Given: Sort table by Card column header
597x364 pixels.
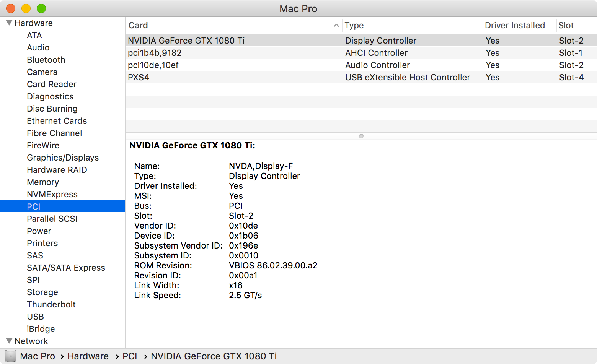Looking at the screenshot, I should 233,26.
